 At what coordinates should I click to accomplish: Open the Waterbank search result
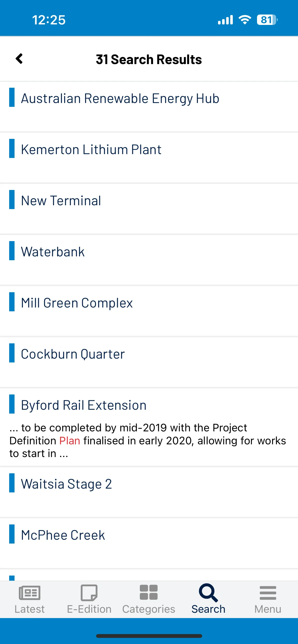pyautogui.click(x=149, y=260)
